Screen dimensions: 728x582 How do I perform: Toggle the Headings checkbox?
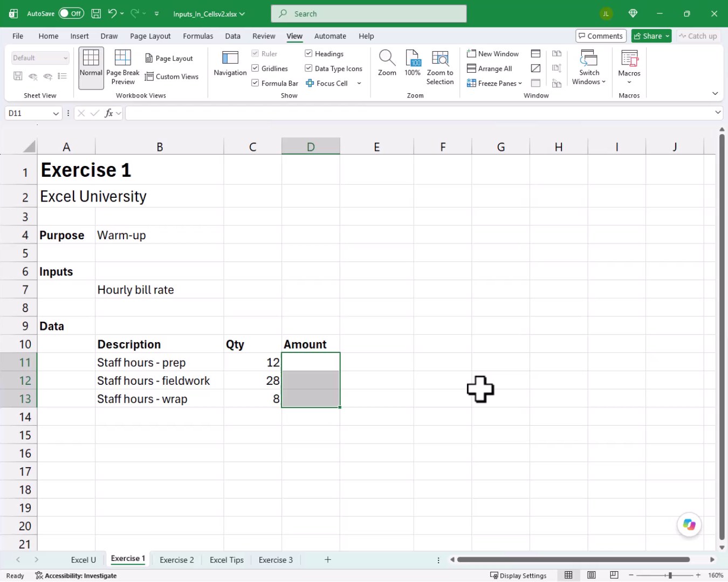308,53
